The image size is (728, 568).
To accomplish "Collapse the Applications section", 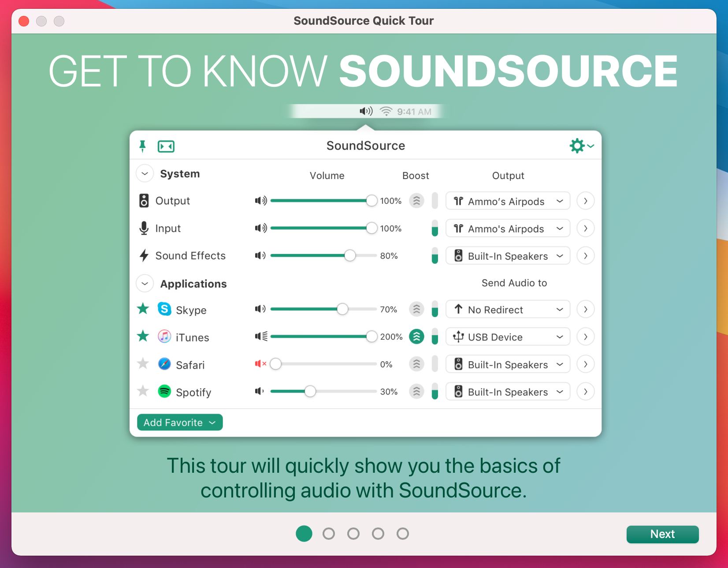I will tap(145, 284).
